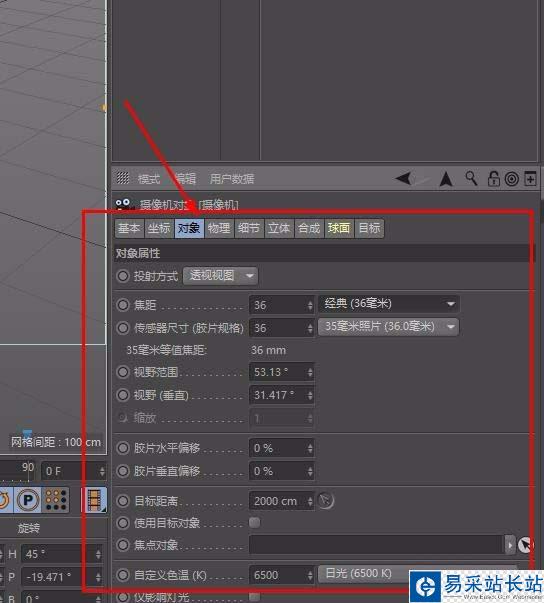The height and width of the screenshot is (603, 544).
Task: Toggle the 自定义色温 animation dot
Action: [123, 575]
